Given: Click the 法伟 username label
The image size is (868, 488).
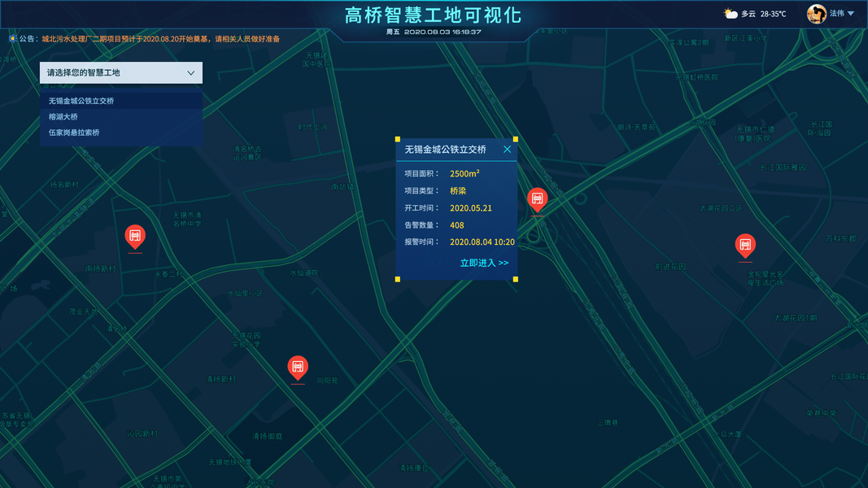Looking at the screenshot, I should (836, 13).
